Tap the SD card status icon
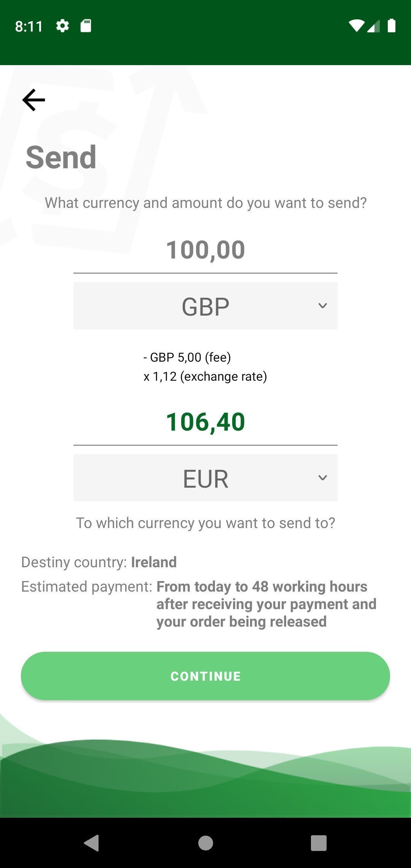This screenshot has width=411, height=868. pyautogui.click(x=86, y=26)
